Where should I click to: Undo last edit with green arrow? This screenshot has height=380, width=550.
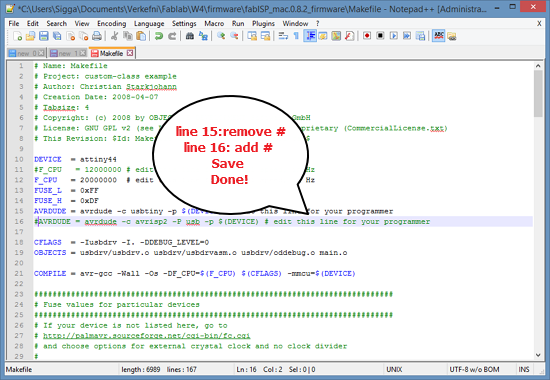[x=159, y=36]
